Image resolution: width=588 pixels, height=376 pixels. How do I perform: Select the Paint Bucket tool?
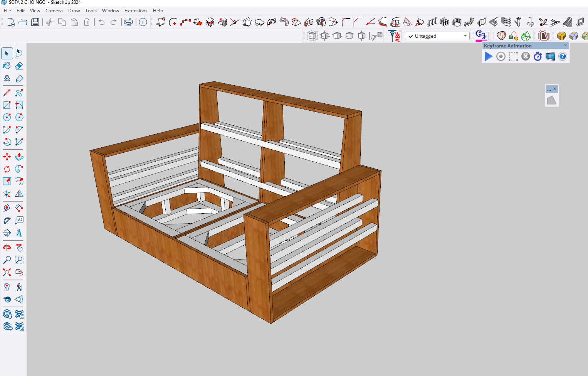point(7,66)
